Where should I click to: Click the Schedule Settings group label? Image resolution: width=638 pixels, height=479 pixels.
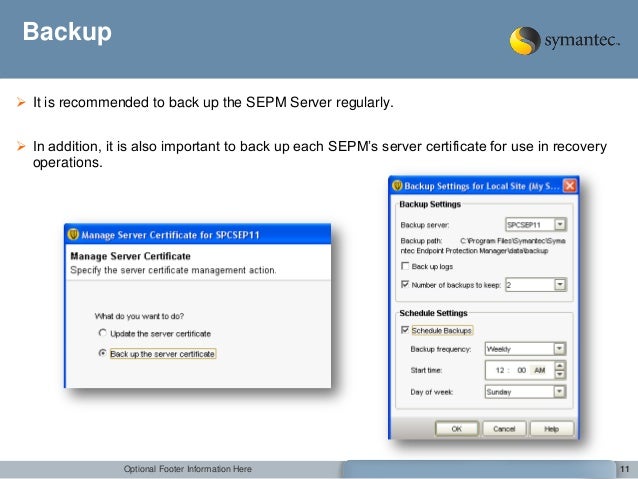tap(433, 313)
